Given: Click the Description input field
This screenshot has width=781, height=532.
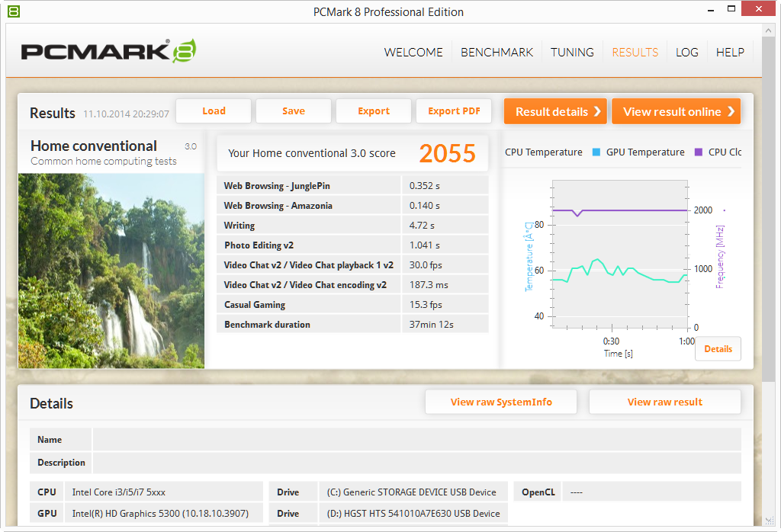Looking at the screenshot, I should (417, 463).
